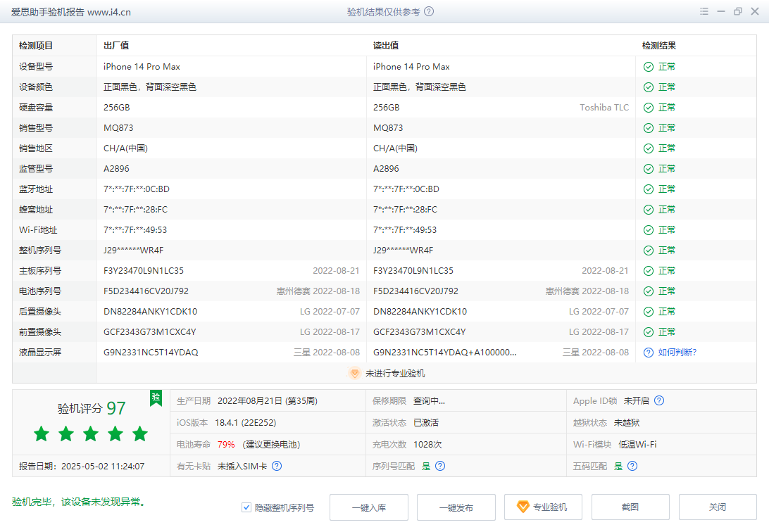Open the list menu icon in title bar
The image size is (769, 532).
pyautogui.click(x=704, y=11)
